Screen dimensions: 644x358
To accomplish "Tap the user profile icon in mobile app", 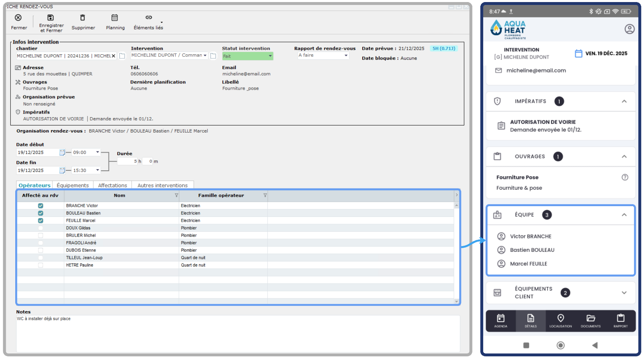I will pos(629,29).
